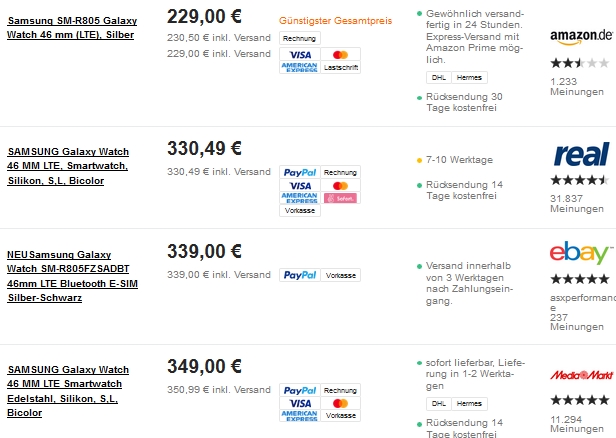
Task: Open NEU Samsung Galaxy Watch SM-R805FZSADBT link
Action: coord(72,276)
